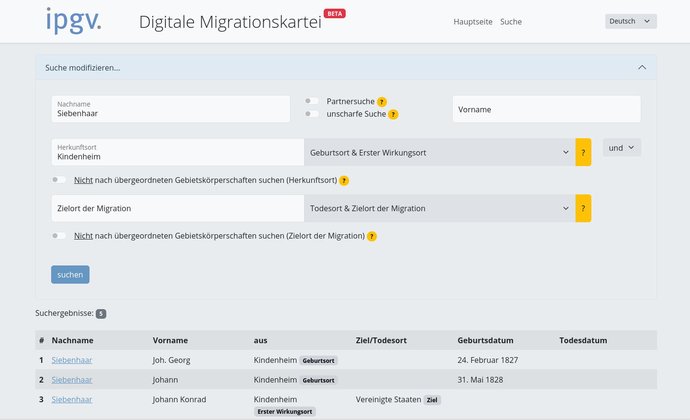
Task: Click Geburtsort tag in Joh. Georg row
Action: [319, 361]
